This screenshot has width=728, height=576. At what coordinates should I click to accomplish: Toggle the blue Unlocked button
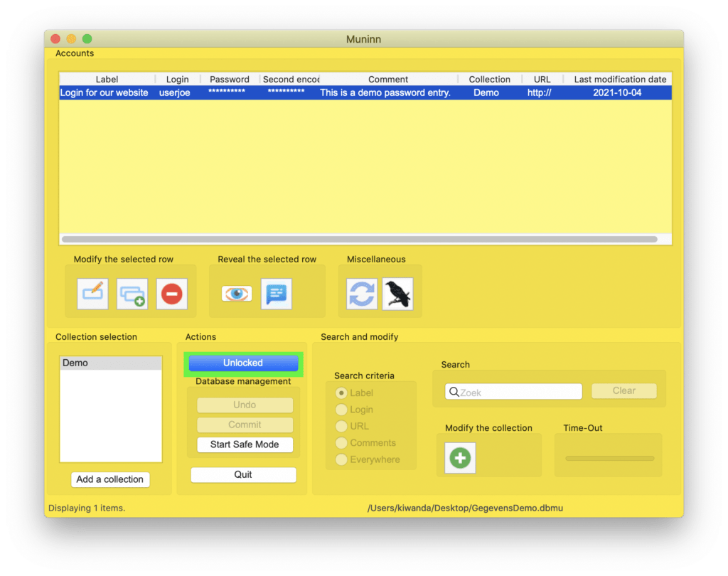(x=243, y=363)
